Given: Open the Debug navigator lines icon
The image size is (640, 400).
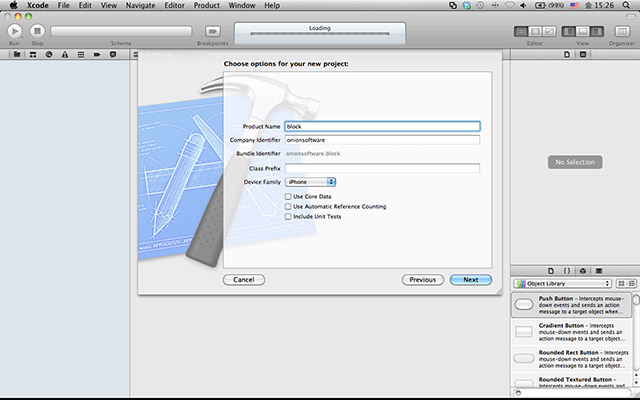Looking at the screenshot, I should click(x=81, y=54).
